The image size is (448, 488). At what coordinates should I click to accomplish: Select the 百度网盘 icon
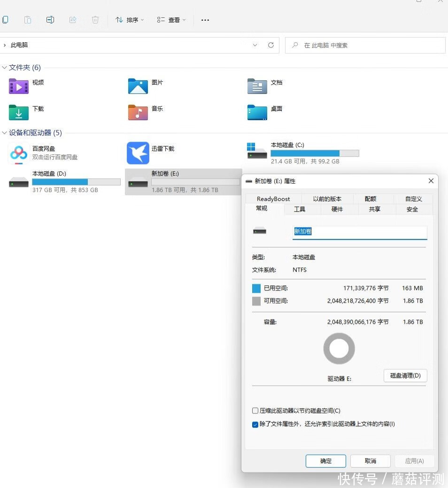click(x=19, y=153)
